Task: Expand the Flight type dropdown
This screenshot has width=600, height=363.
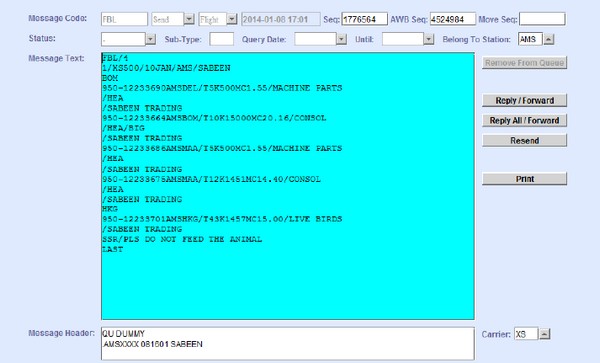Action: click(232, 19)
